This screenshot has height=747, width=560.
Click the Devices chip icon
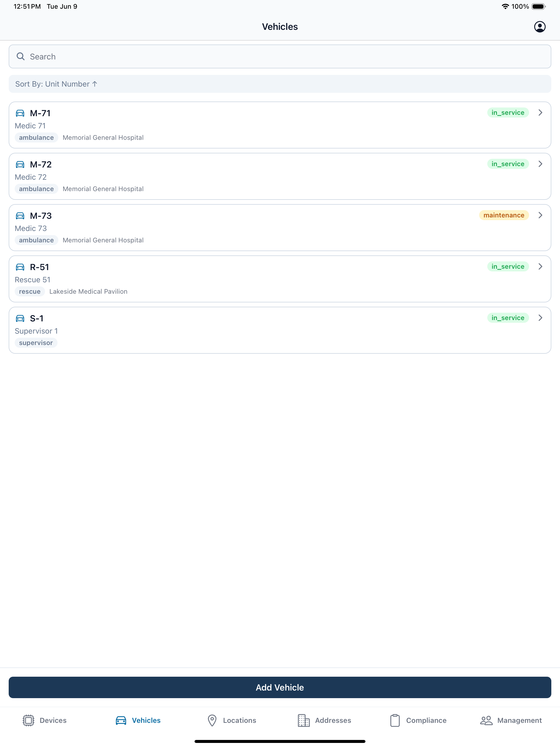coord(28,720)
